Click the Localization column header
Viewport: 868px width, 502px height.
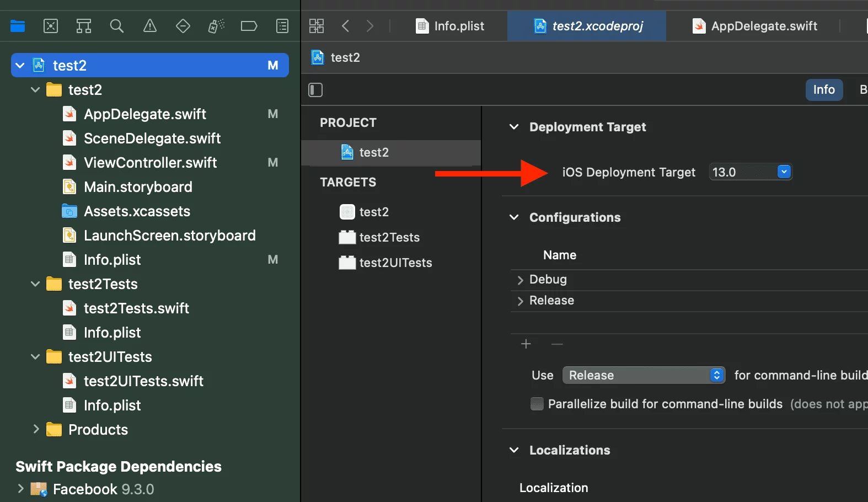(554, 488)
